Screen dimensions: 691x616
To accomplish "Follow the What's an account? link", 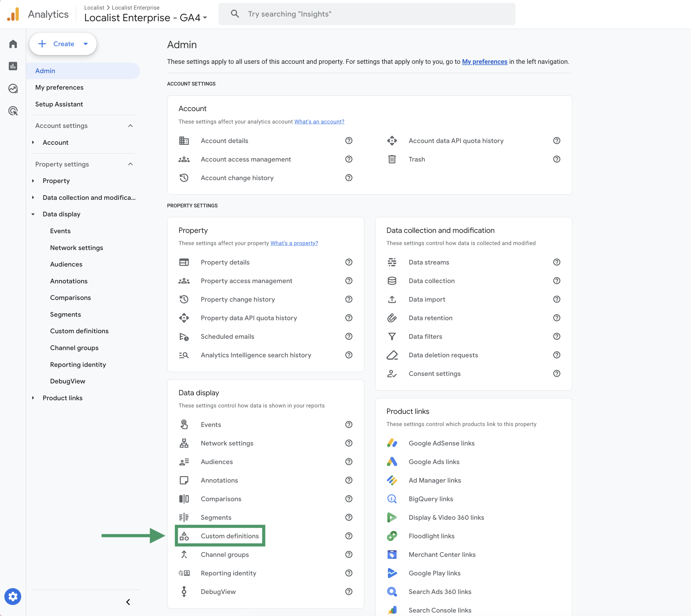I will (319, 122).
